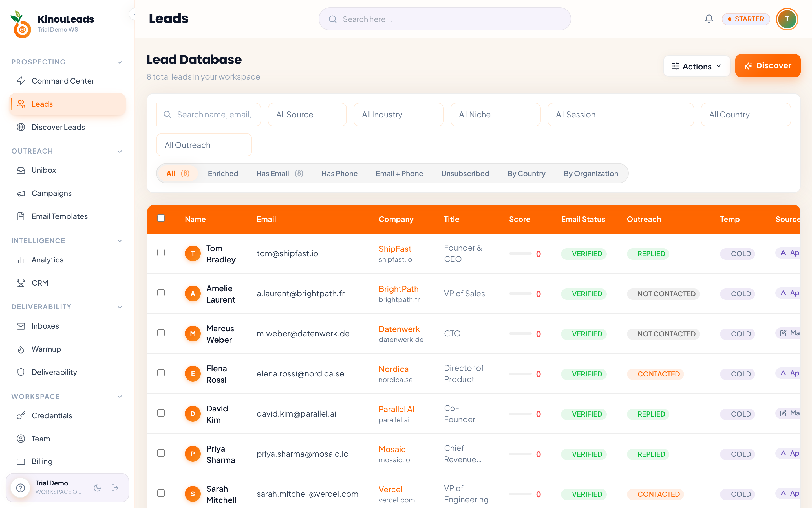This screenshot has width=812, height=508.
Task: Open the All Country dropdown
Action: (745, 115)
